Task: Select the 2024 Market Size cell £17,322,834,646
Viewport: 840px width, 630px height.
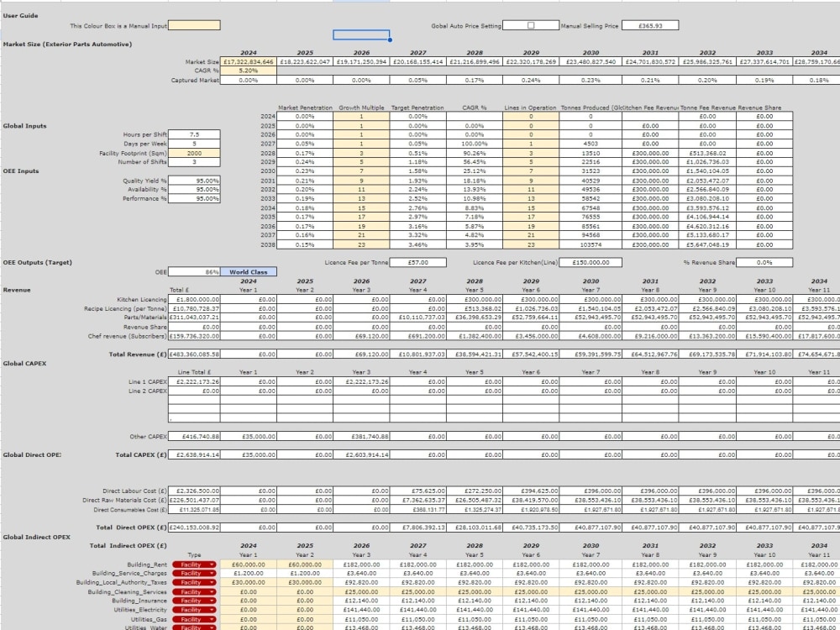Action: [x=249, y=61]
